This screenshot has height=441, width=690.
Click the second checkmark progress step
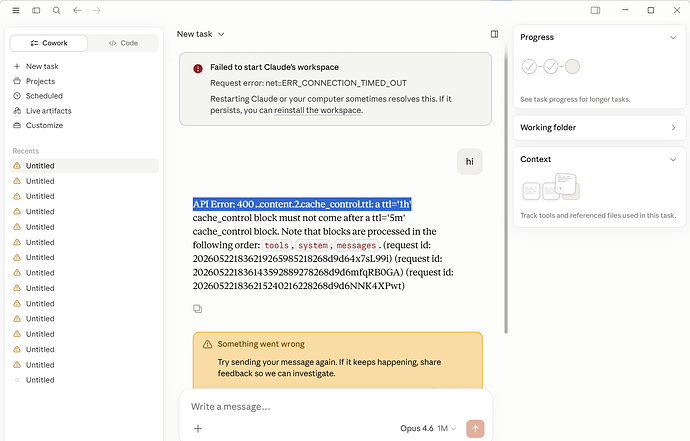(x=551, y=66)
